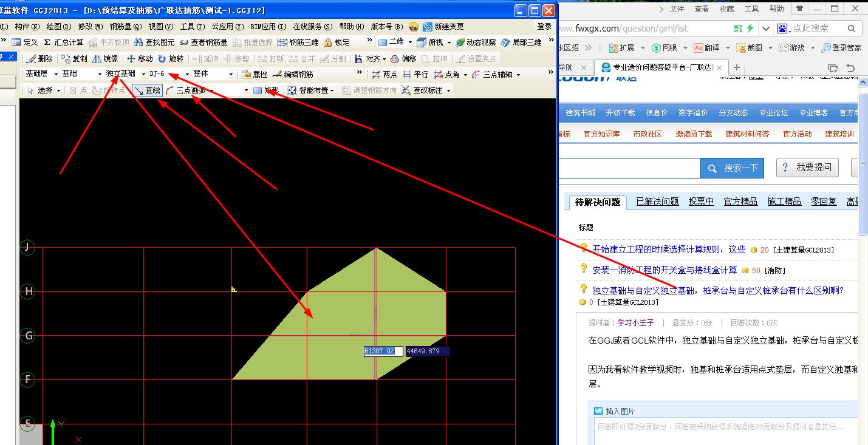Expand the browser address history dropdown arrow
The height and width of the screenshot is (445, 868).
click(765, 29)
